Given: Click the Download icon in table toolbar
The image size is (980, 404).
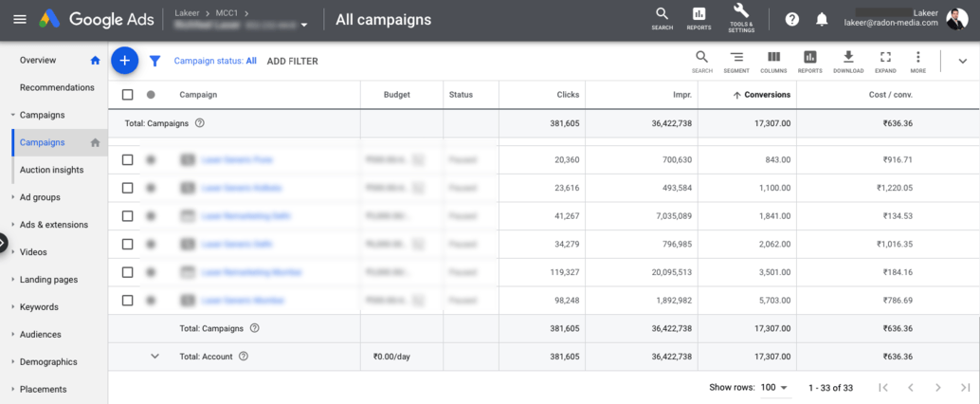Looking at the screenshot, I should (x=848, y=61).
